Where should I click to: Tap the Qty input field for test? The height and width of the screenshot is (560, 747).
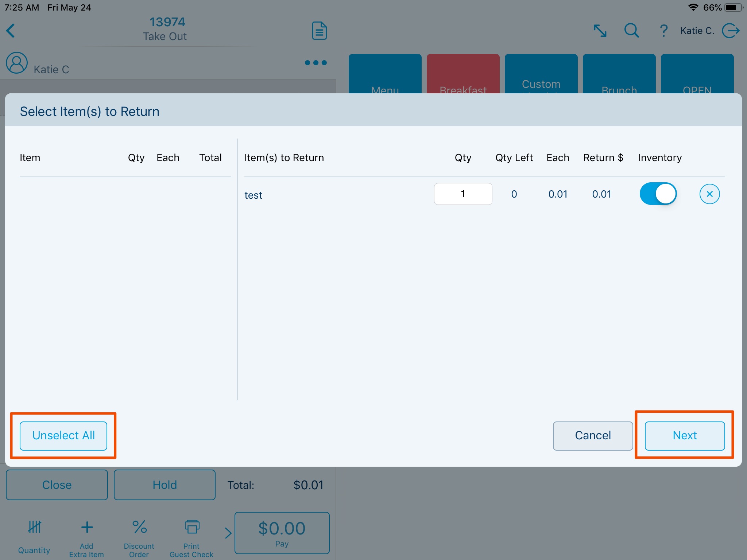pyautogui.click(x=463, y=194)
